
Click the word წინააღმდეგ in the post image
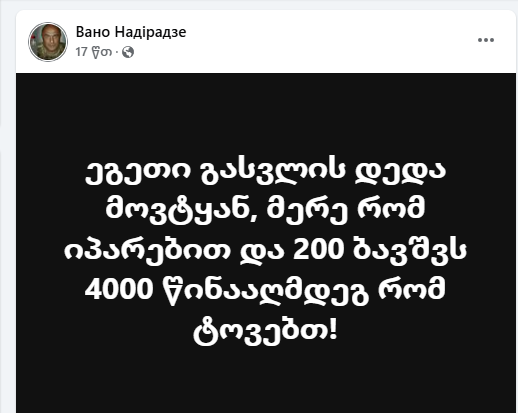266,289
